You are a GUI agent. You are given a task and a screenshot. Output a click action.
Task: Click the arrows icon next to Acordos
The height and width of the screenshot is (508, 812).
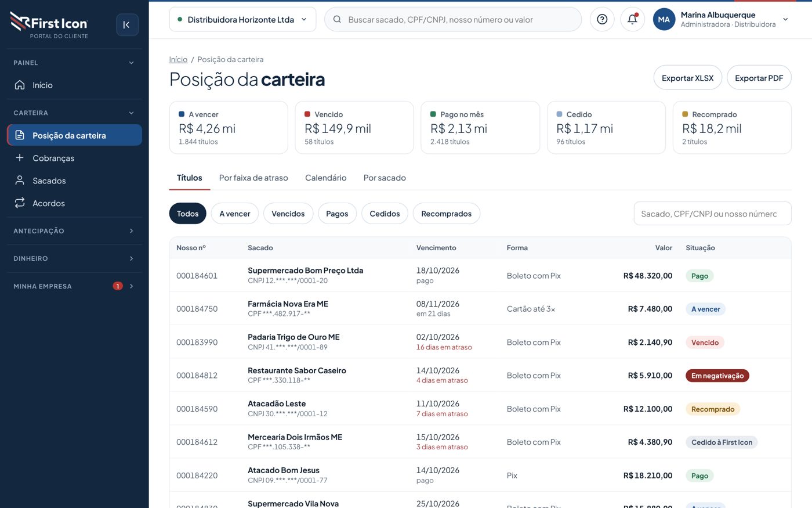(20, 203)
